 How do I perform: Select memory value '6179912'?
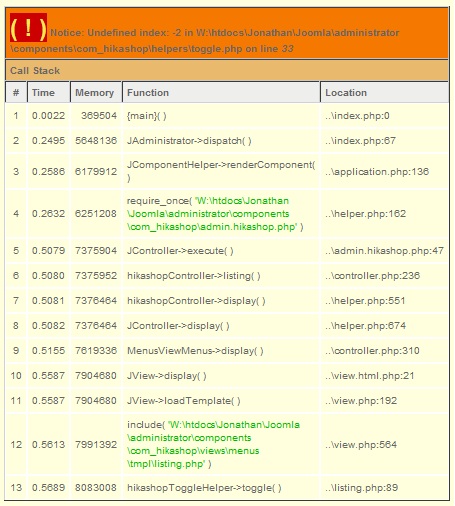[96, 172]
